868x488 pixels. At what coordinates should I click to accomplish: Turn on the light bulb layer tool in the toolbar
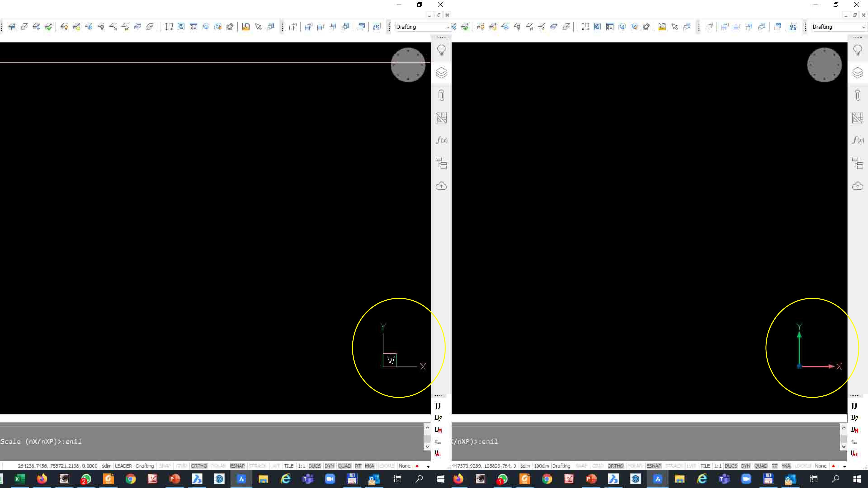tap(65, 27)
